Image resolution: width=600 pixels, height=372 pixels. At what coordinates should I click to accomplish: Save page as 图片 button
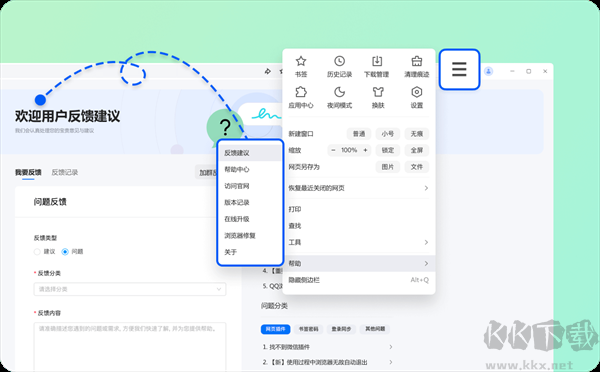[x=388, y=167]
